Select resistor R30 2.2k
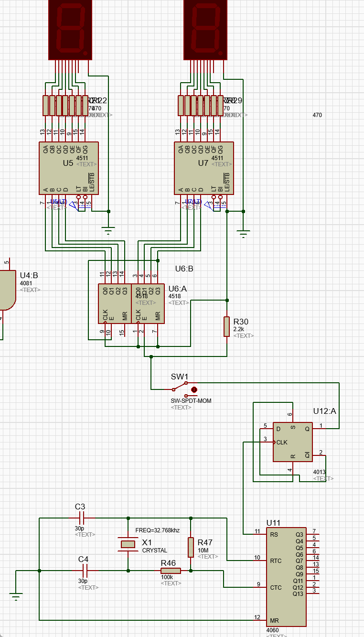The height and width of the screenshot is (637, 364). coord(227,326)
